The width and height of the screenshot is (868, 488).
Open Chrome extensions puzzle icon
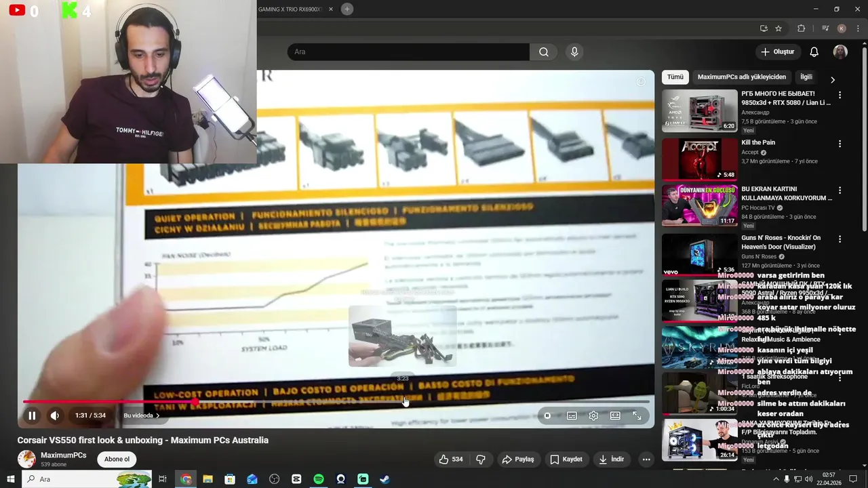801,28
